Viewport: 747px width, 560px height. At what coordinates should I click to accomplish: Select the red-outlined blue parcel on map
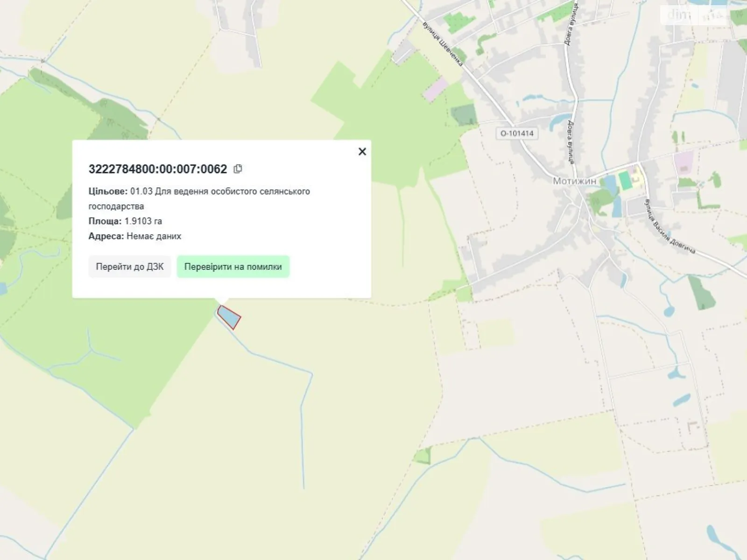[x=229, y=317]
